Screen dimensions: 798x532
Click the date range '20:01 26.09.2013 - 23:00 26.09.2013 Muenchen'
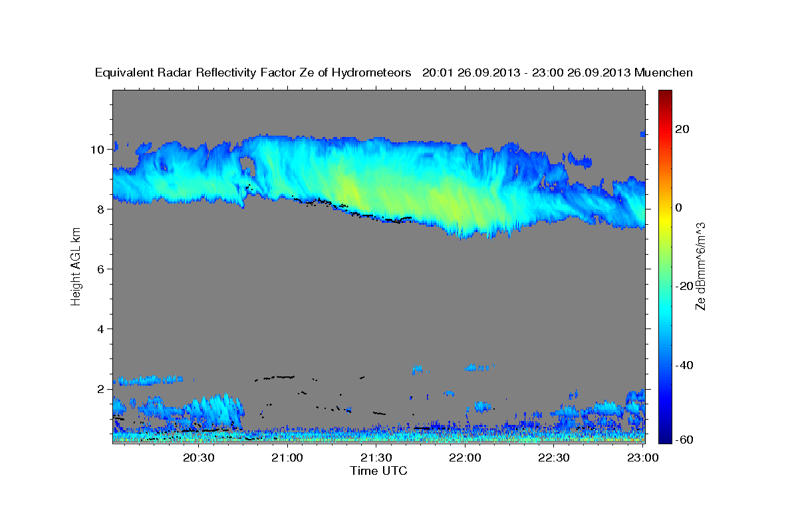558,73
